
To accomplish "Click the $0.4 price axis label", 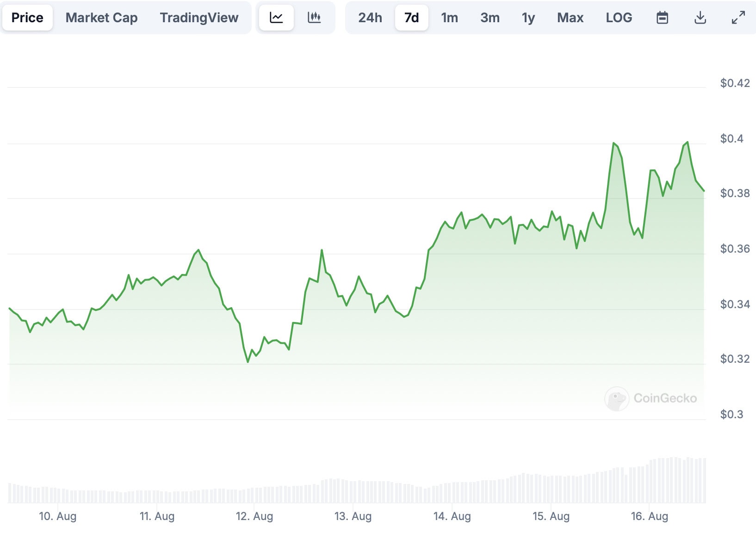I will click(731, 138).
